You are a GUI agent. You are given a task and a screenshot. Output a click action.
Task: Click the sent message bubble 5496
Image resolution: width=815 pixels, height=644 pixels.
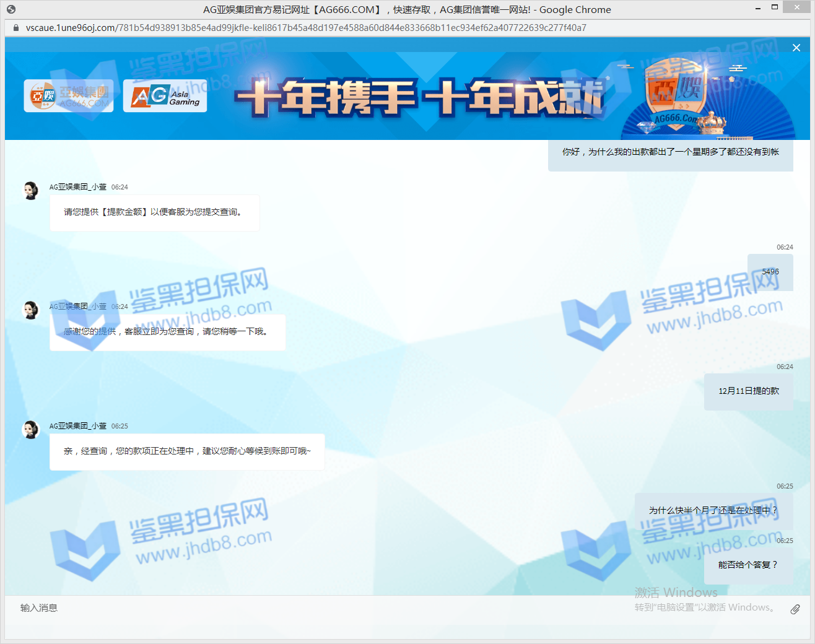(770, 272)
